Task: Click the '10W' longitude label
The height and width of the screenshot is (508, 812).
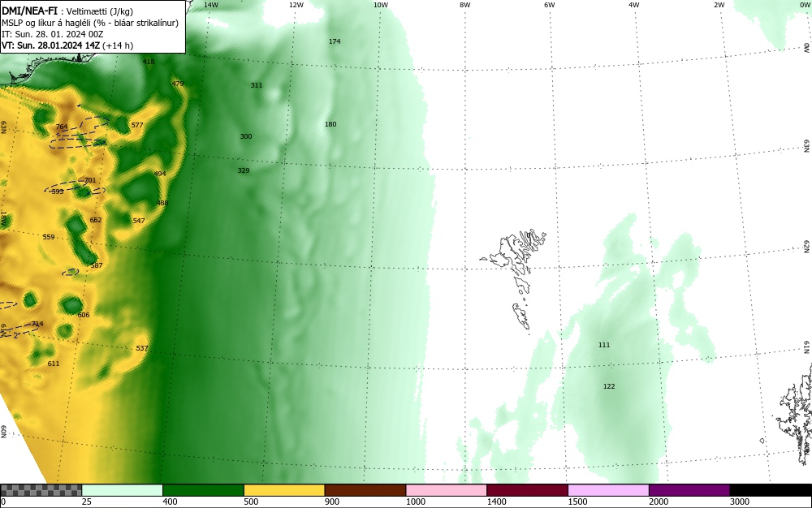Action: coord(381,5)
